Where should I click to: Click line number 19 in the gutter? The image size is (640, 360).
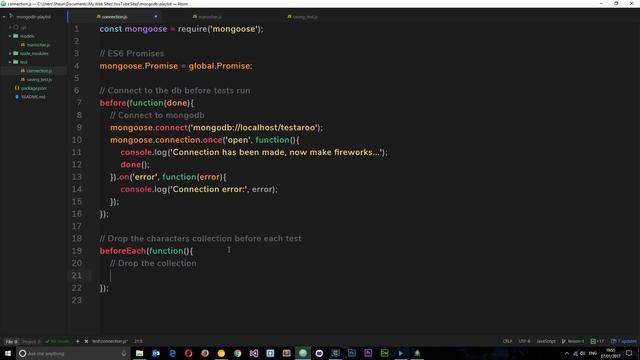coord(77,251)
